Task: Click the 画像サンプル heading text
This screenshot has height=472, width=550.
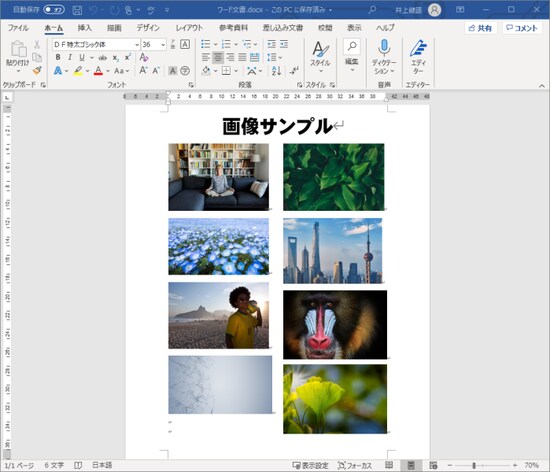Action: point(277,126)
